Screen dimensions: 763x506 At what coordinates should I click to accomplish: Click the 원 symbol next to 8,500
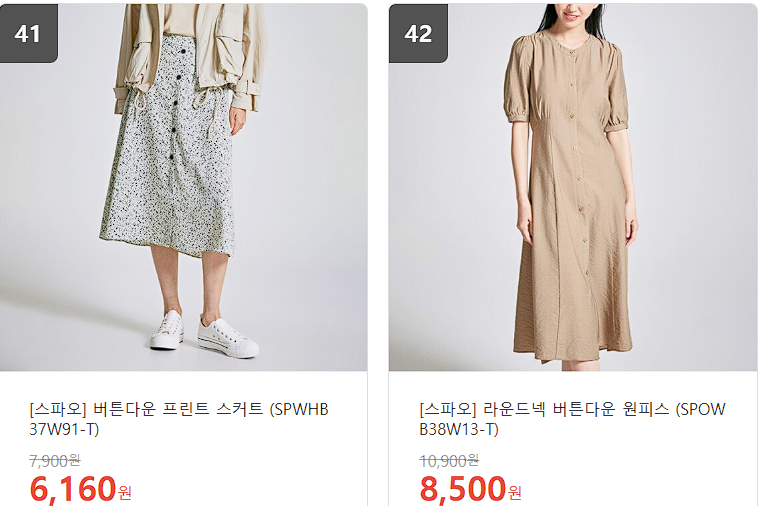(x=515, y=492)
